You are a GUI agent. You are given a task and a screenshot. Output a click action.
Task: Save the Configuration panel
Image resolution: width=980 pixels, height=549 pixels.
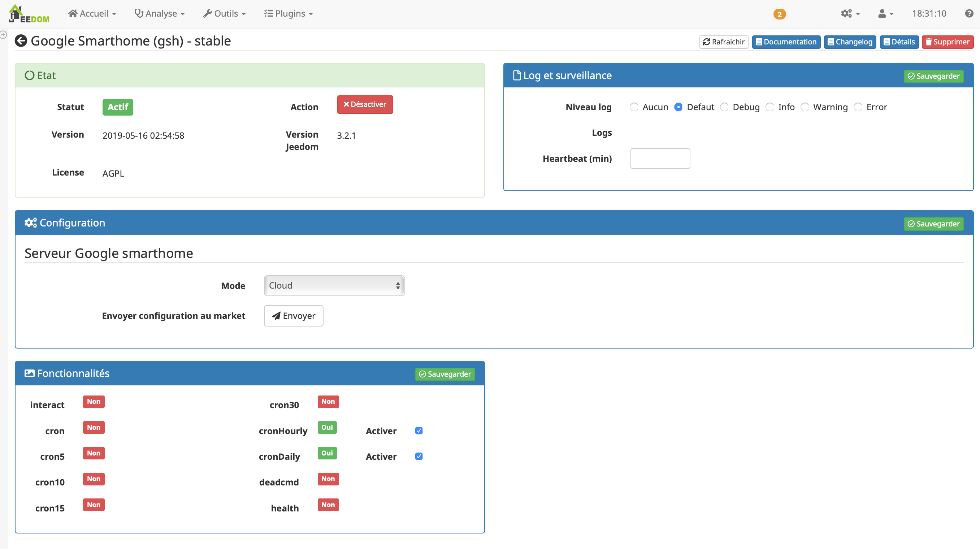click(933, 224)
